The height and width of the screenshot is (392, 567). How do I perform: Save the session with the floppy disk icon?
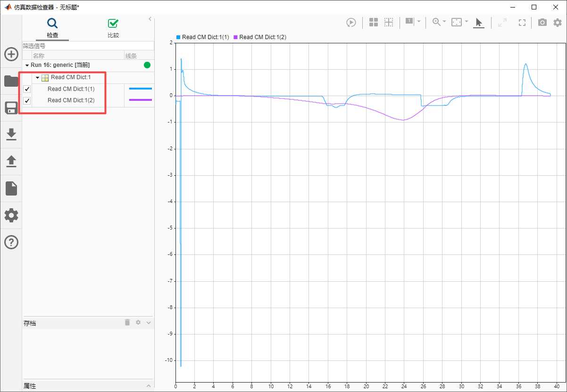tap(11, 108)
